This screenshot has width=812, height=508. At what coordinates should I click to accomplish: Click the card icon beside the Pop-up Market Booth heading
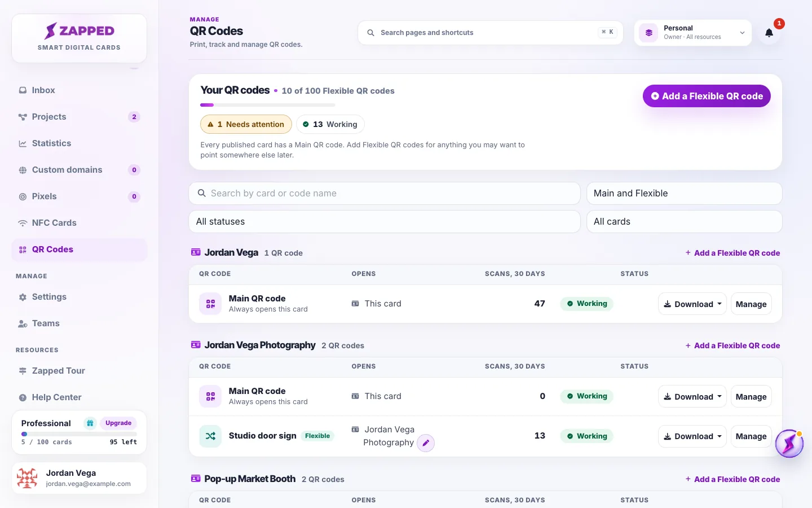coord(196,479)
